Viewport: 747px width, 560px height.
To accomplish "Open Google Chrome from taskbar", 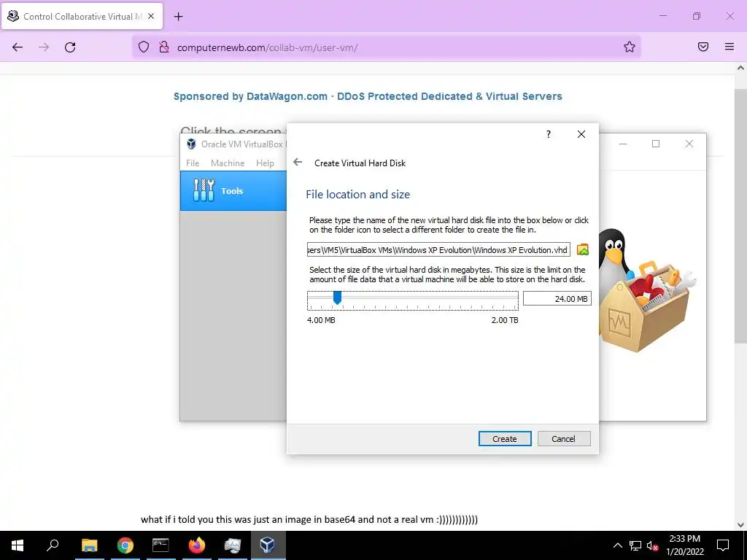I will 125,545.
